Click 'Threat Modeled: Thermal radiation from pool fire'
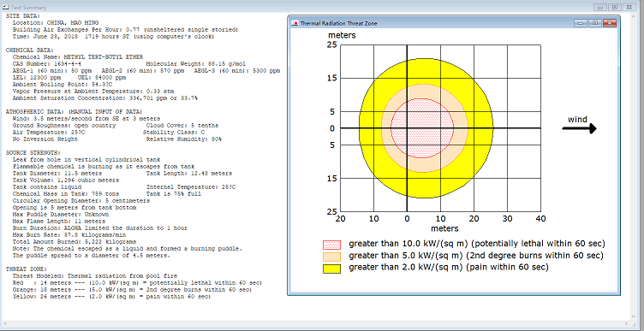Screen dimensions: 644x331 (x=95, y=276)
